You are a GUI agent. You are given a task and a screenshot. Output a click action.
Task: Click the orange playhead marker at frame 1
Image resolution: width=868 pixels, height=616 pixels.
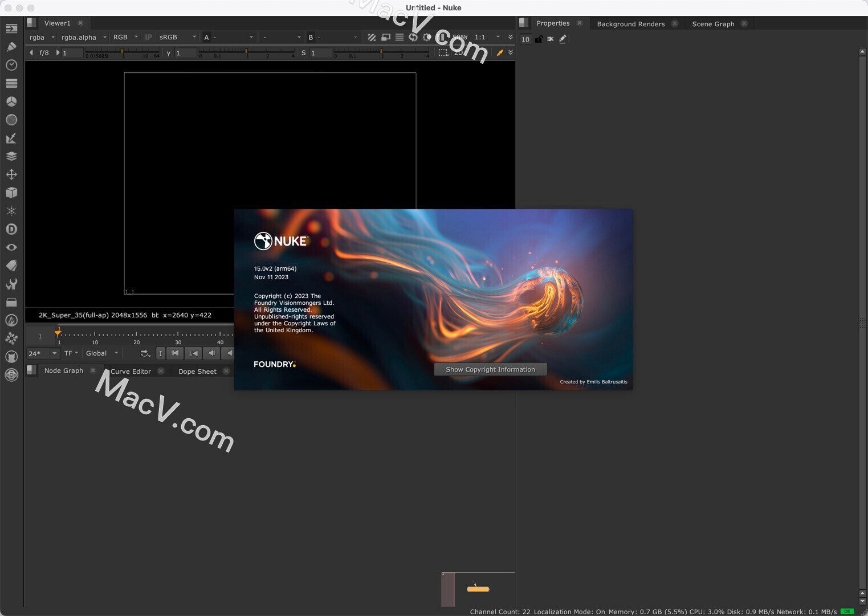(x=58, y=332)
